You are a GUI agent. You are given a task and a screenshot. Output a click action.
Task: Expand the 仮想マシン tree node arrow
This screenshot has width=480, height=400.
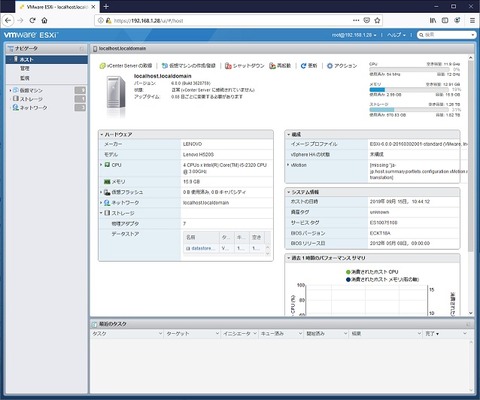pos(10,90)
